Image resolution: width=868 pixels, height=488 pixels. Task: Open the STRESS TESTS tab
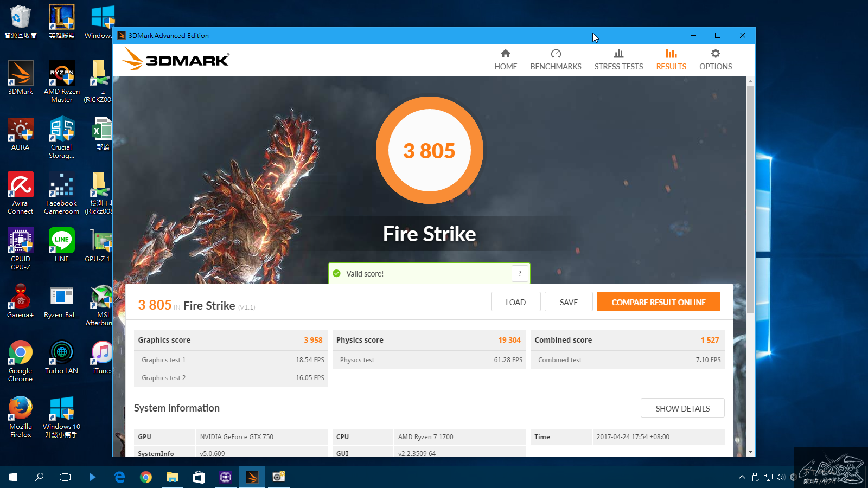click(x=618, y=60)
